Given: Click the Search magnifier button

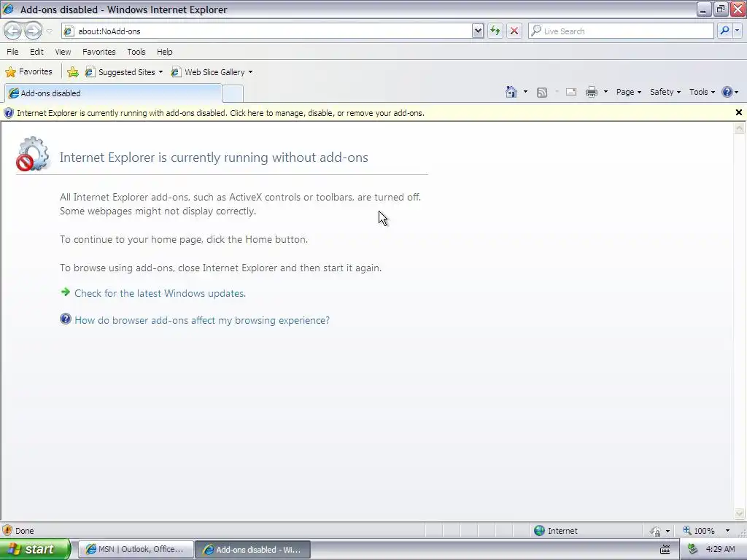Looking at the screenshot, I should (724, 31).
